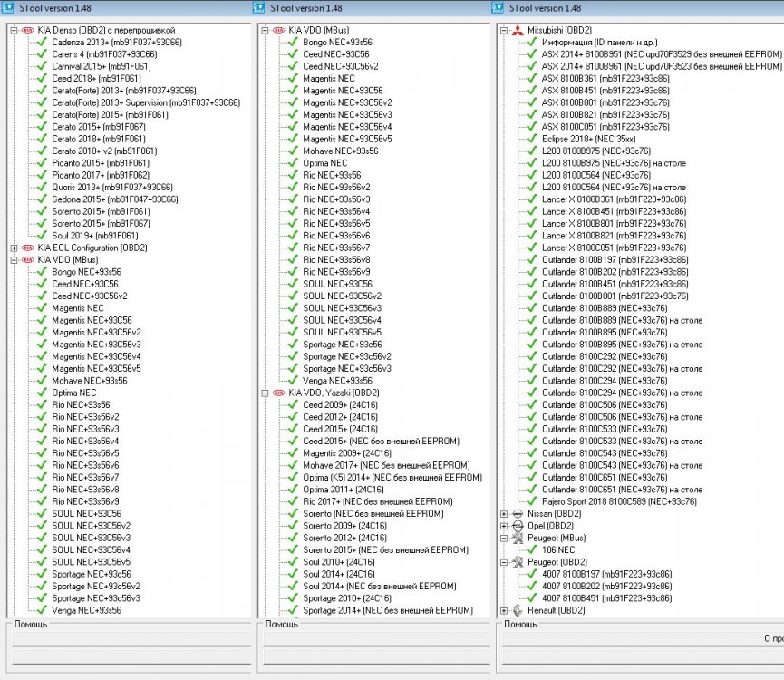Select the Opel (OBD2) node label
This screenshot has width=784, height=680.
coord(550,526)
